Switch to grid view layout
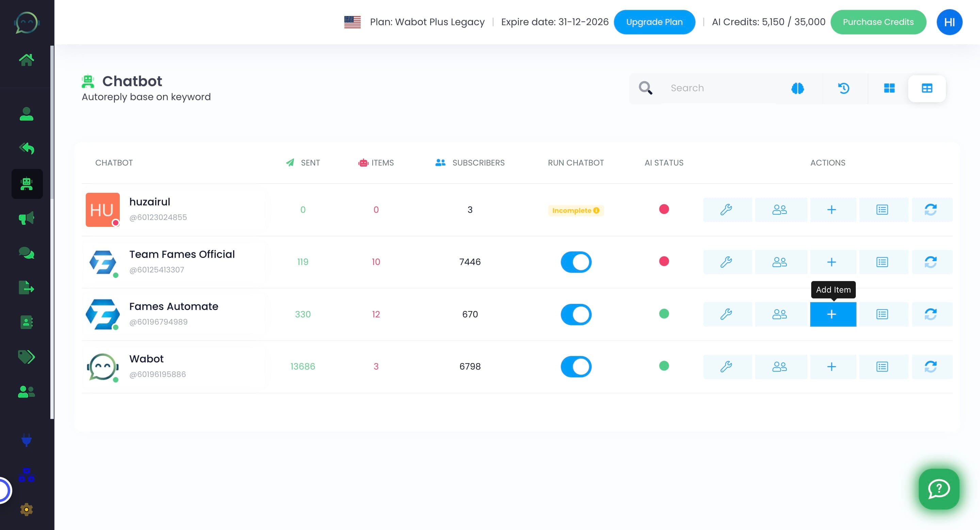980x530 pixels. (889, 88)
